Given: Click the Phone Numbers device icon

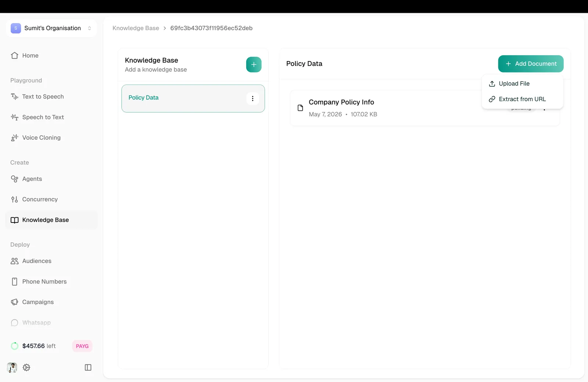Looking at the screenshot, I should point(14,282).
